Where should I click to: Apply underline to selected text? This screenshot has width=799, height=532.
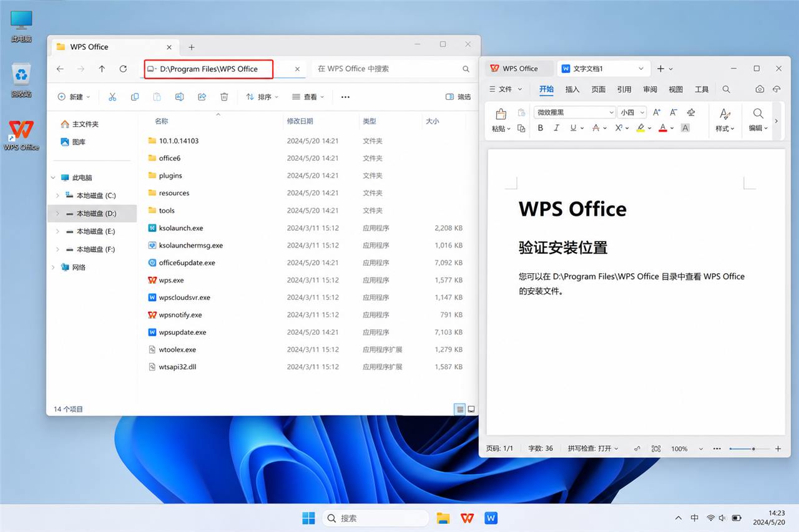click(x=573, y=128)
